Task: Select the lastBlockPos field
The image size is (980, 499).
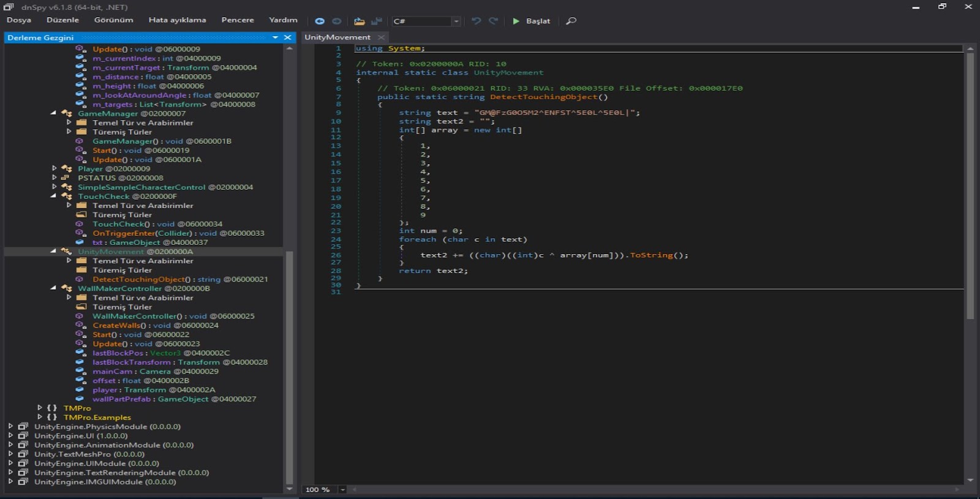Action: tap(161, 353)
